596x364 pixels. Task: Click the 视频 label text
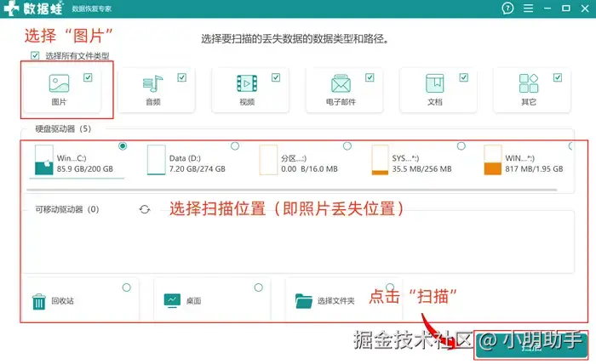tap(247, 102)
